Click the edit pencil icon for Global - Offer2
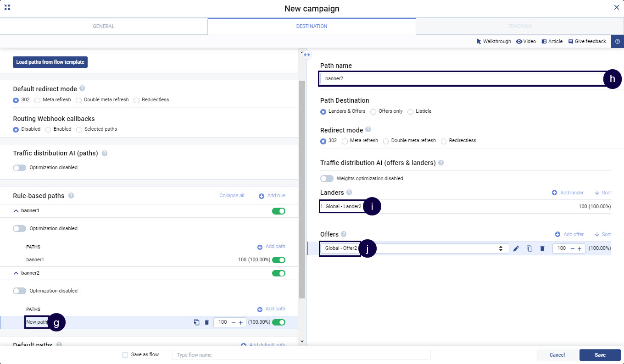 (x=516, y=248)
